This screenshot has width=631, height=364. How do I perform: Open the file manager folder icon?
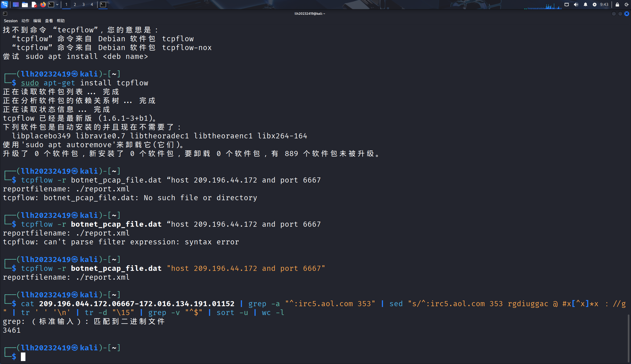pyautogui.click(x=25, y=5)
